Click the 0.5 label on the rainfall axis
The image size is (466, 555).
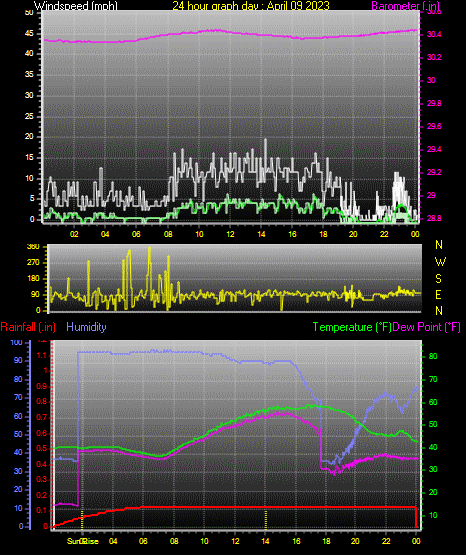pyautogui.click(x=42, y=448)
